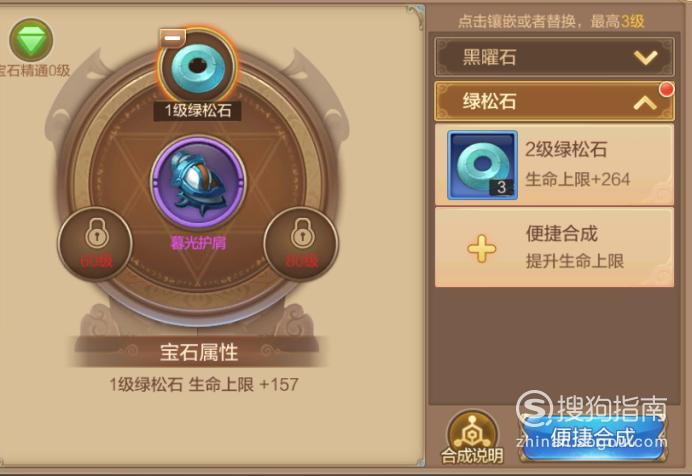Remove the socketed gem with the minus button
Screen dimensions: 692x476
(172, 38)
